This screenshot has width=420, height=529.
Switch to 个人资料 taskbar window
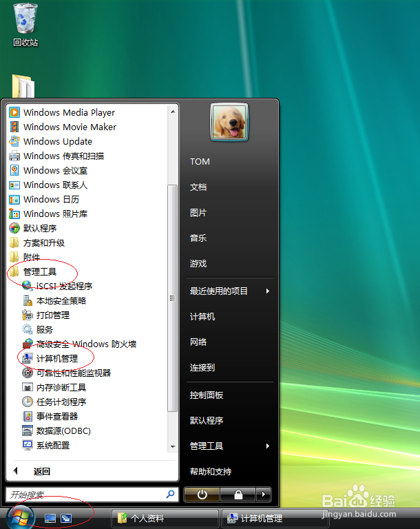tap(165, 518)
